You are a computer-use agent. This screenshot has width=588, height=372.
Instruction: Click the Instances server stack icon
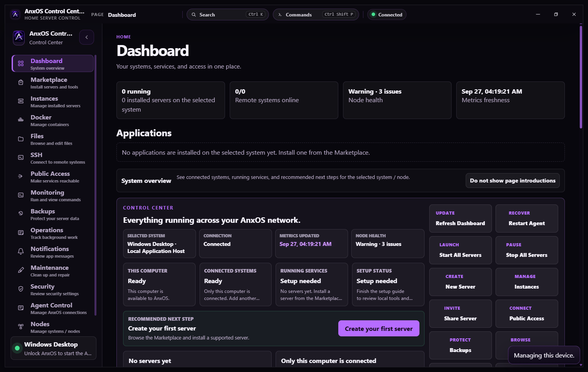[x=21, y=101]
